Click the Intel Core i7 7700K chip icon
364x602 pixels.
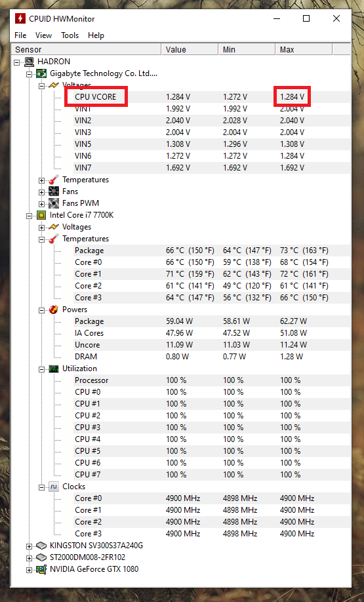pos(41,215)
